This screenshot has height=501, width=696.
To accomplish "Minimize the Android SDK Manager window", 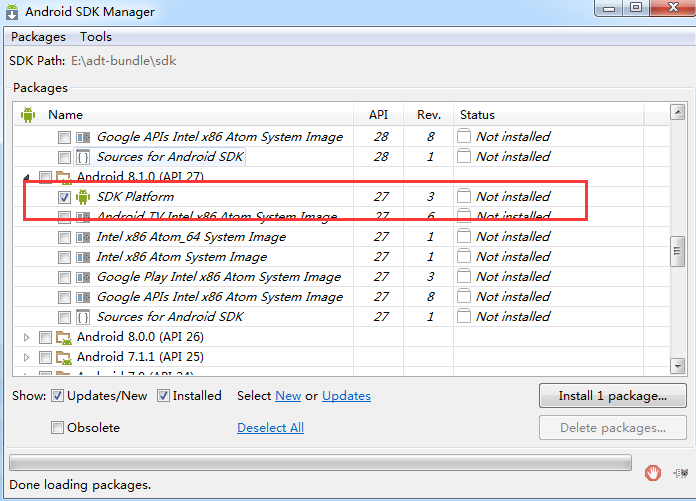I will click(x=609, y=8).
